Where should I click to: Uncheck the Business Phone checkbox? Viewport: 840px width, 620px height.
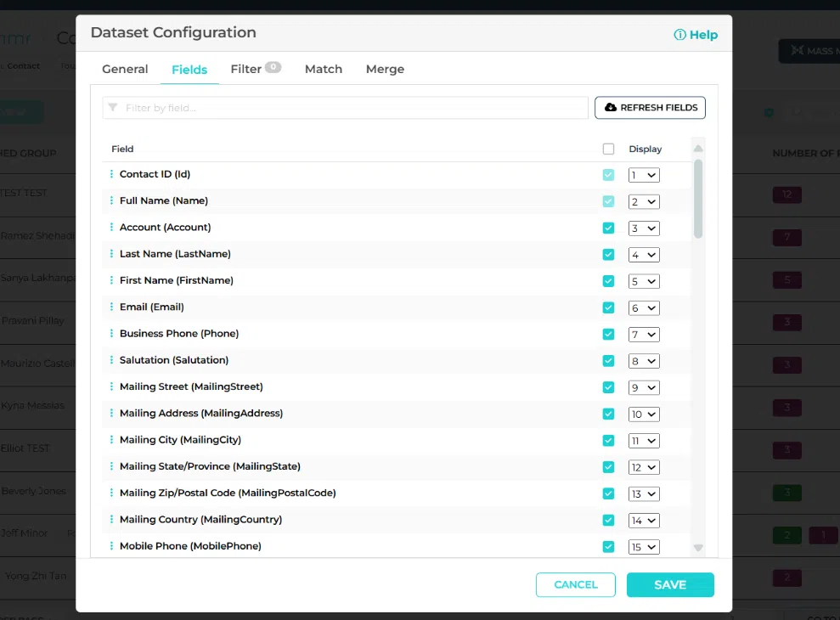608,334
